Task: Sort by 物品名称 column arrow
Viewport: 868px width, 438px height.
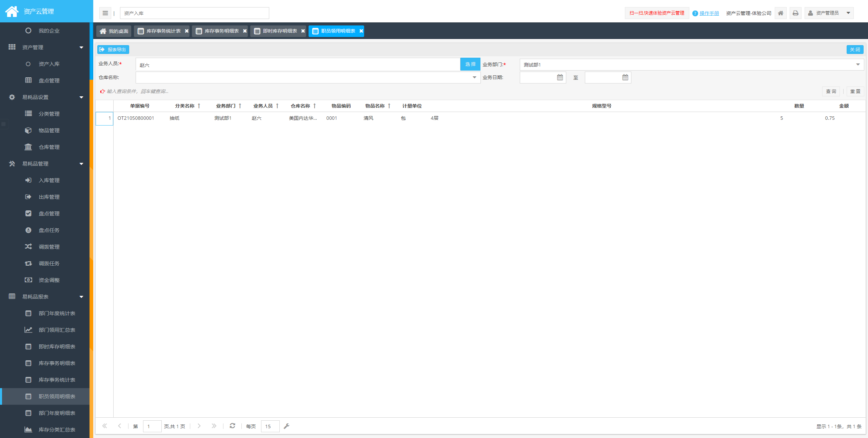Action: (x=389, y=106)
